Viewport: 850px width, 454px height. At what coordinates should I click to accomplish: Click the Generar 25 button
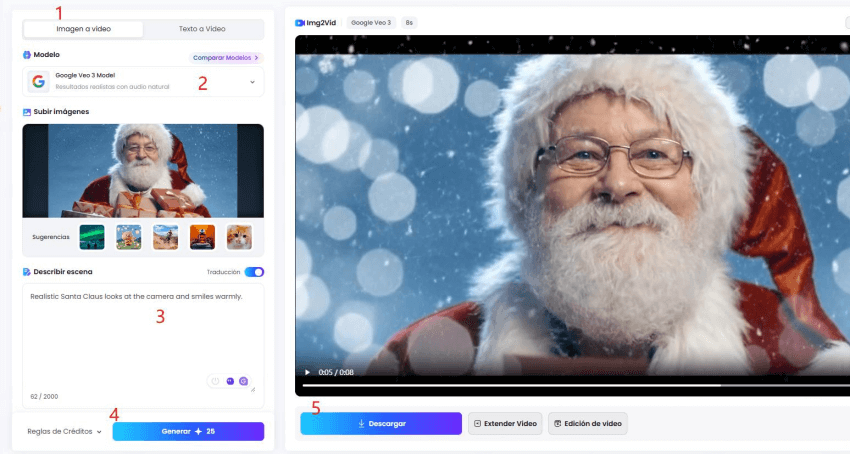(x=188, y=431)
